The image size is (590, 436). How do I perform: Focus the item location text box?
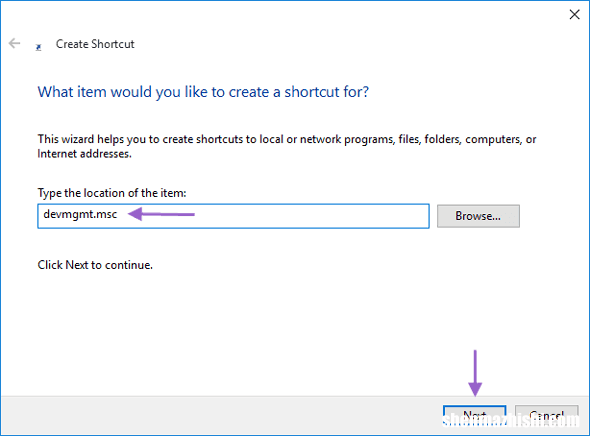(x=233, y=216)
